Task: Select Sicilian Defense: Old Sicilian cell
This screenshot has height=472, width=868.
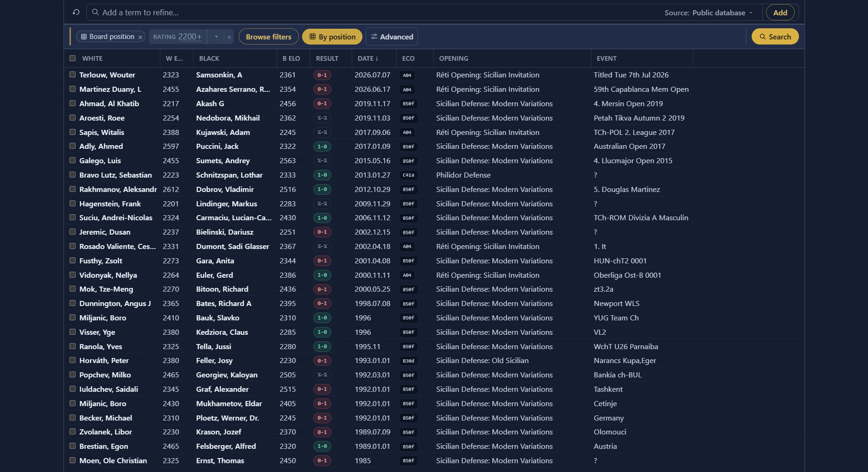Action: pos(482,360)
